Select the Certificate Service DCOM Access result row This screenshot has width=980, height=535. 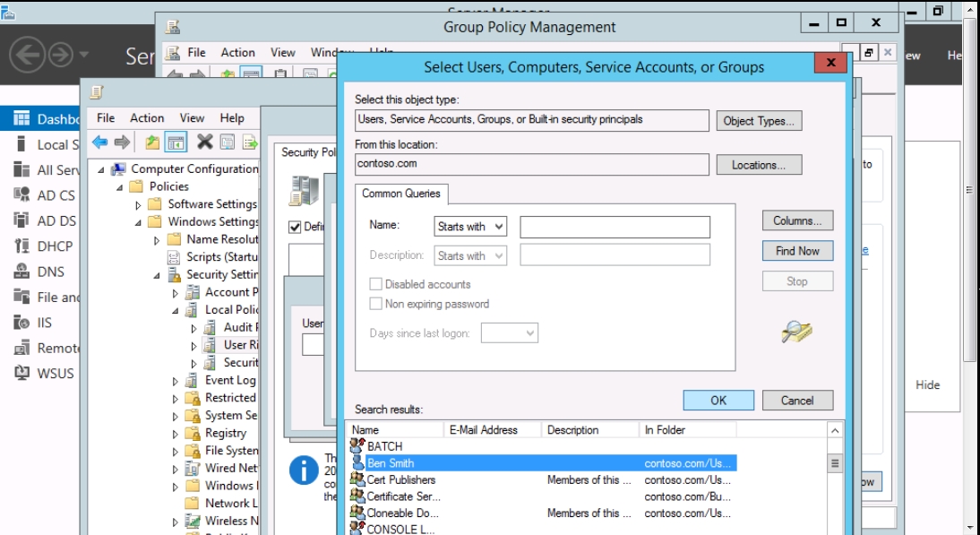pos(543,496)
